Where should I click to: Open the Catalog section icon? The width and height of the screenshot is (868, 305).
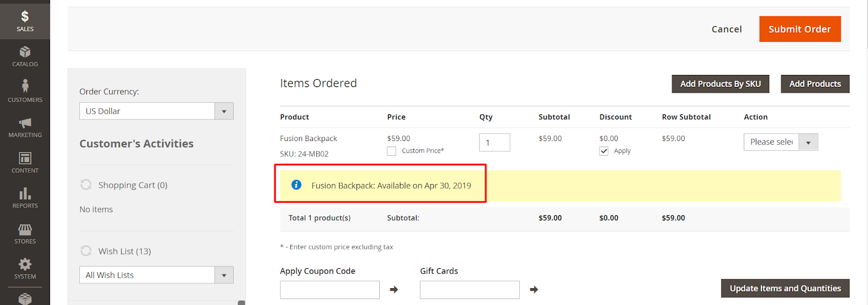(25, 56)
